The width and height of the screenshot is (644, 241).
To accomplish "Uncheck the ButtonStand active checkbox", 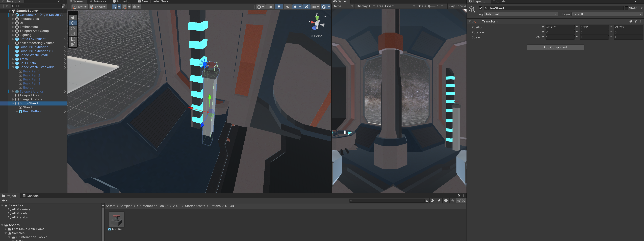I will tap(480, 8).
